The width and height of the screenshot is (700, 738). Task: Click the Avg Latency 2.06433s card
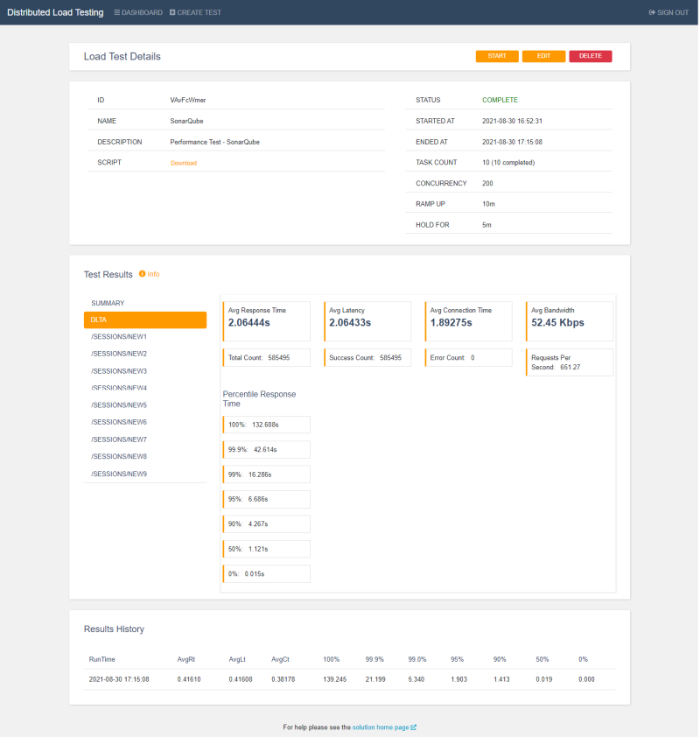pyautogui.click(x=367, y=321)
